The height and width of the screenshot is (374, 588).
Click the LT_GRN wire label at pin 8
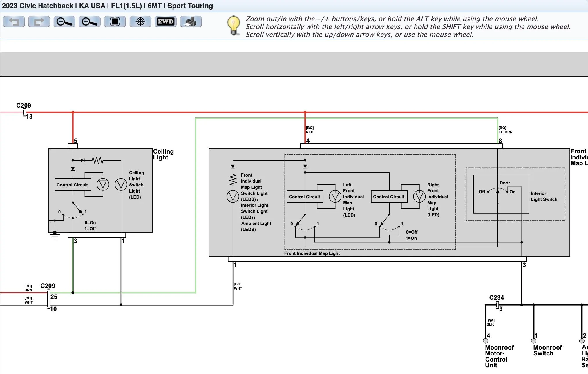pos(505,132)
